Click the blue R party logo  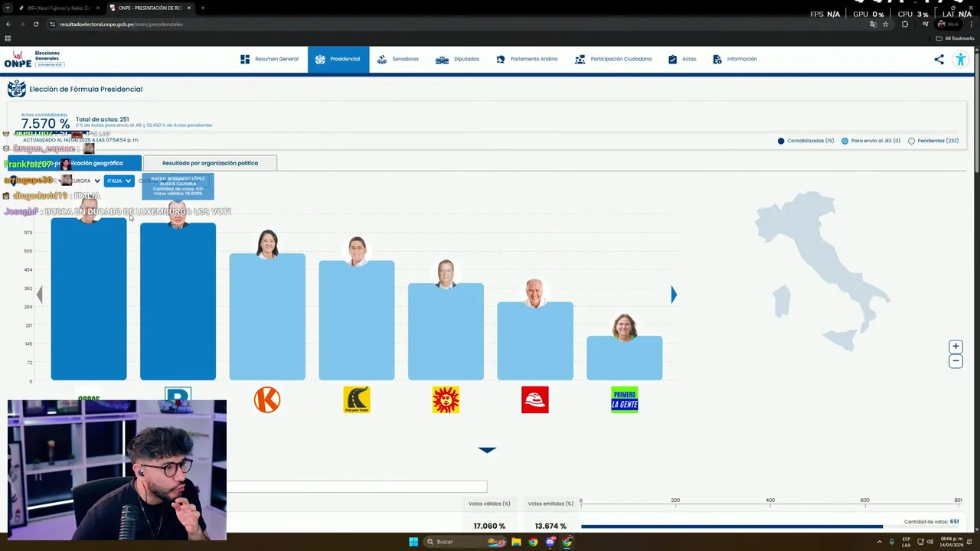click(x=178, y=395)
